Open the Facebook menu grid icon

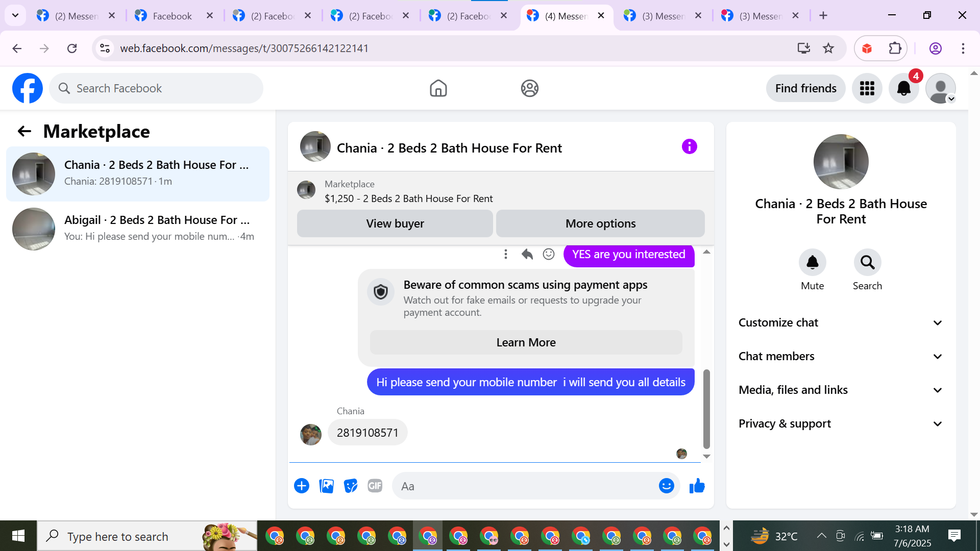point(867,88)
